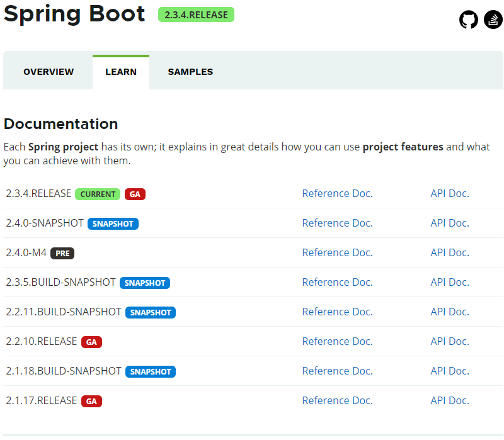This screenshot has height=440, width=504.
Task: Open Reference Doc. for 2.4.0-M4
Action: click(337, 253)
